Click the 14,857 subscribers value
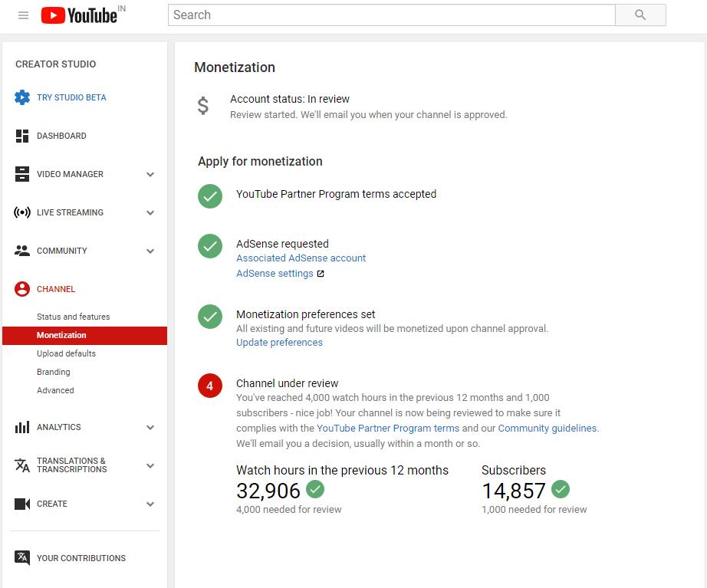 pos(514,491)
